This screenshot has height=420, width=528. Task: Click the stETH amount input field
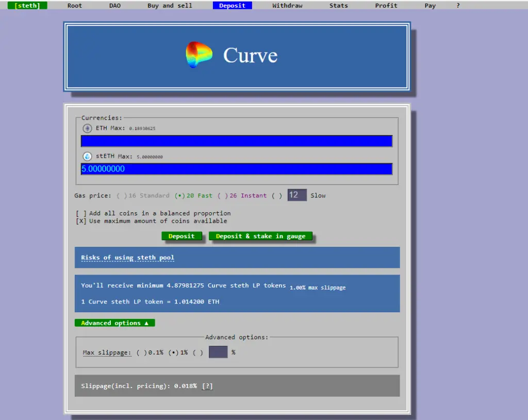point(236,169)
